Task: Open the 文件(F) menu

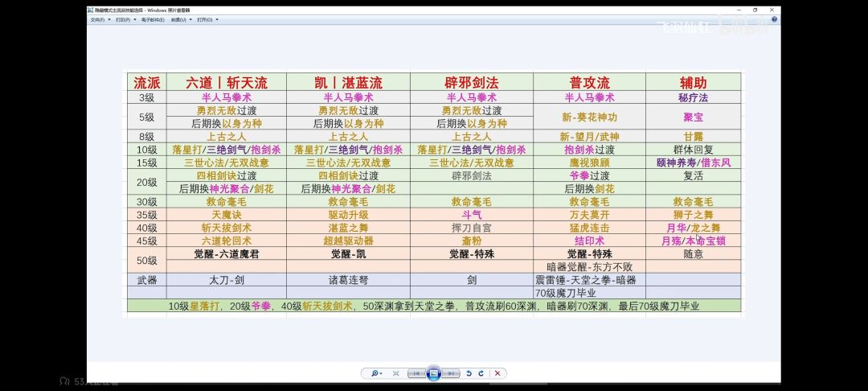Action: click(x=100, y=19)
